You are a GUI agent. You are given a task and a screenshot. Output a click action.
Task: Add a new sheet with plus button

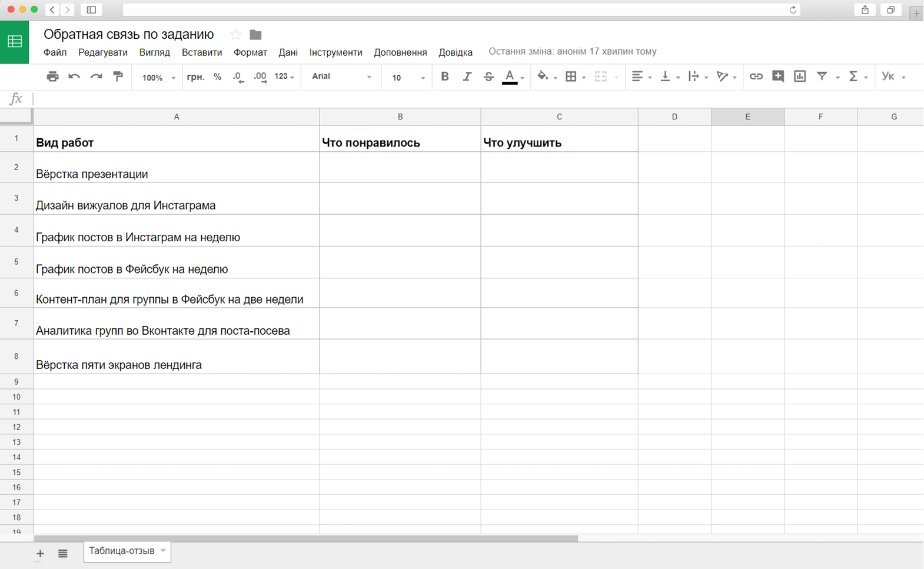click(x=40, y=553)
